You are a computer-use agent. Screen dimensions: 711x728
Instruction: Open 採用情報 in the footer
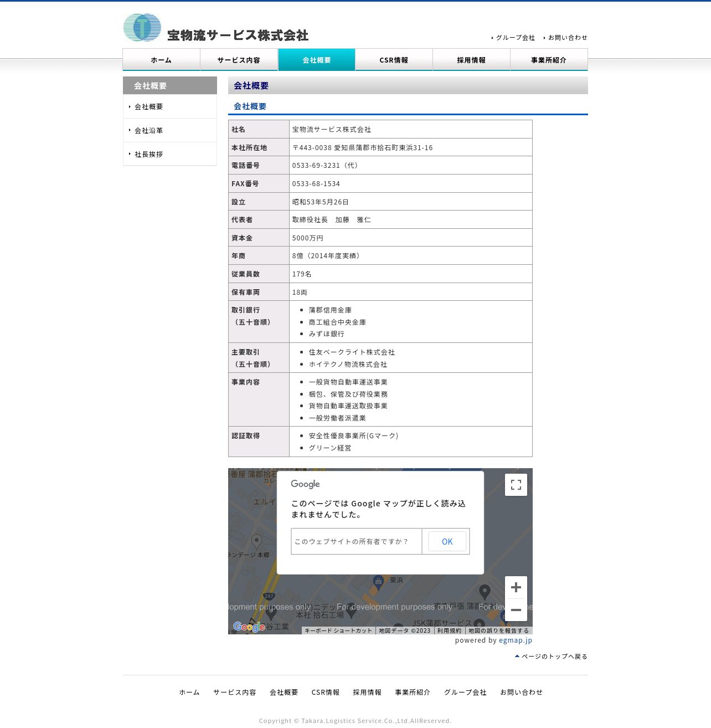pos(367,692)
